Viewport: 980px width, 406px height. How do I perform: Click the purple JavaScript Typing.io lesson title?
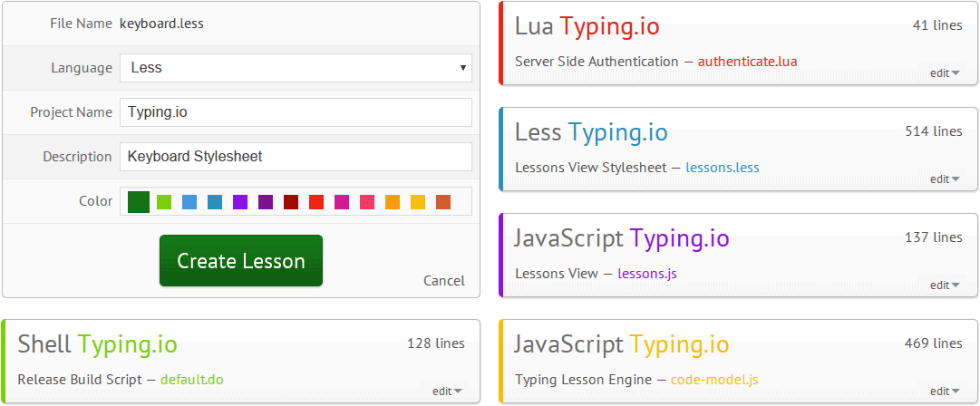pyautogui.click(x=622, y=238)
